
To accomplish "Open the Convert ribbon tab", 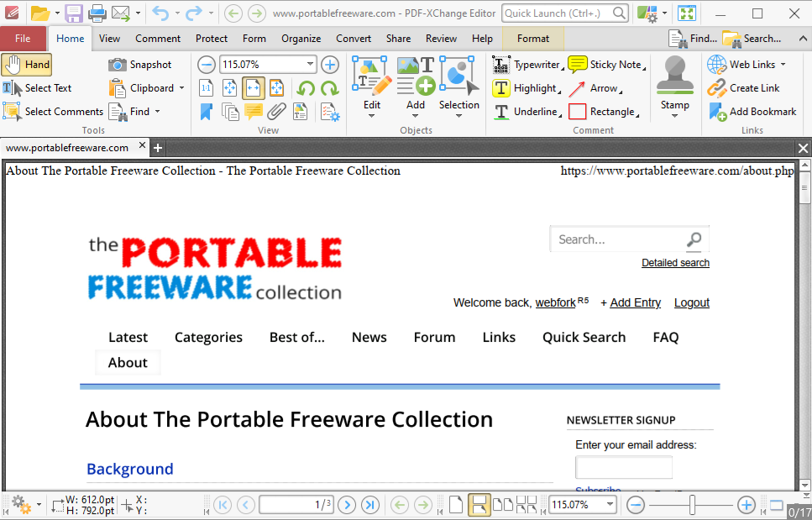I will [354, 39].
